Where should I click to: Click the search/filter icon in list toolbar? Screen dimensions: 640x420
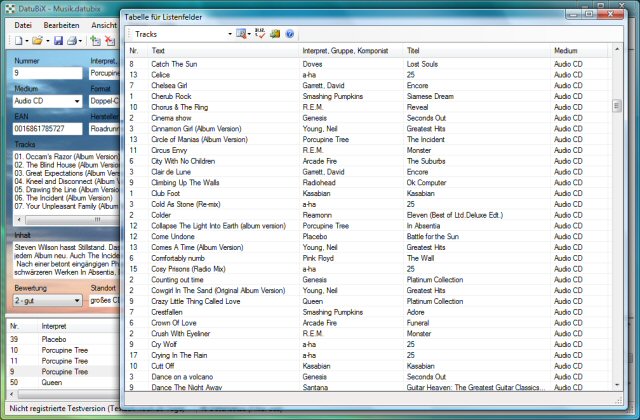[241, 34]
